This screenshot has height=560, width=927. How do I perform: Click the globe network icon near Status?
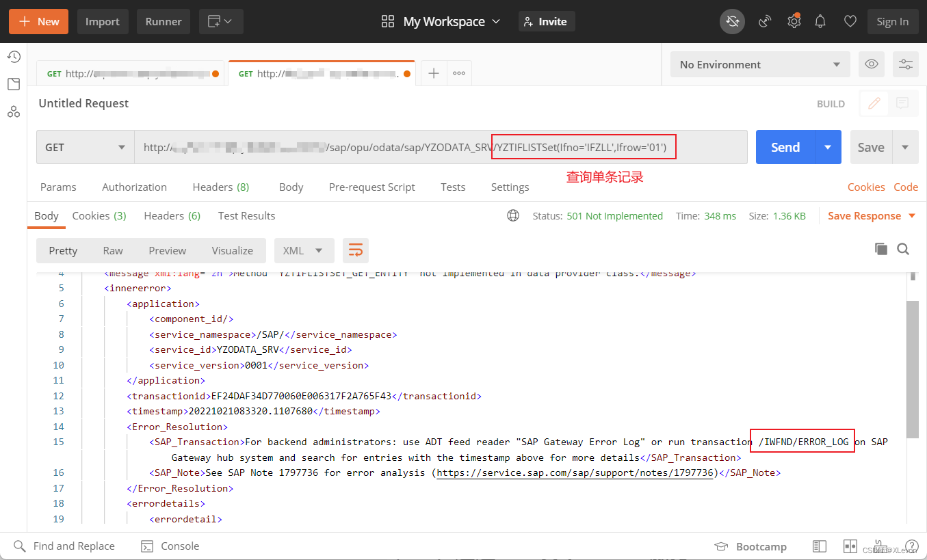pos(513,216)
